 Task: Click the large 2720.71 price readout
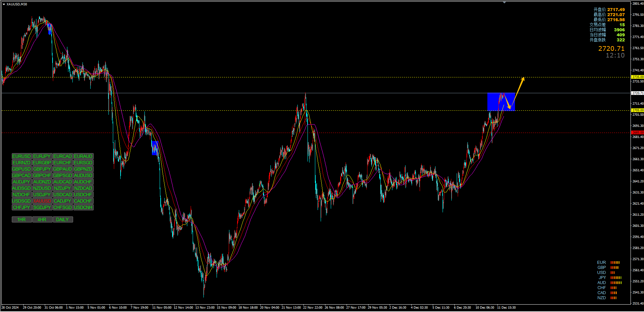pos(611,48)
